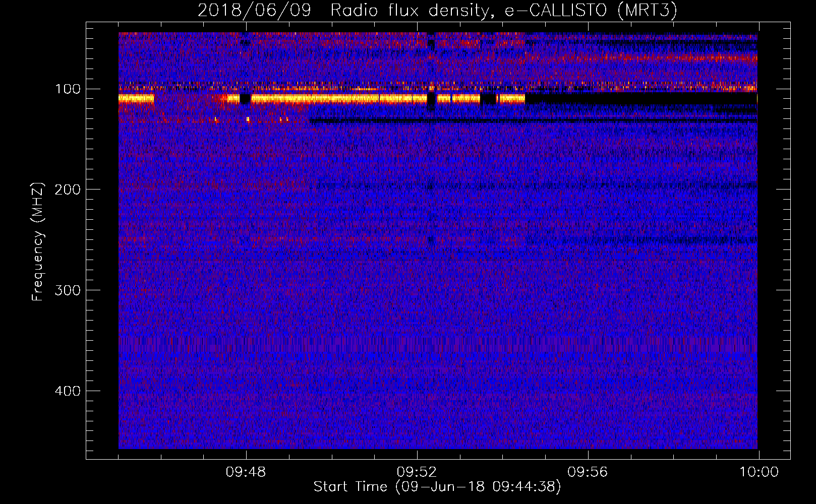The width and height of the screenshot is (816, 504).
Task: Click the 09:52 time tick label
Action: [417, 472]
